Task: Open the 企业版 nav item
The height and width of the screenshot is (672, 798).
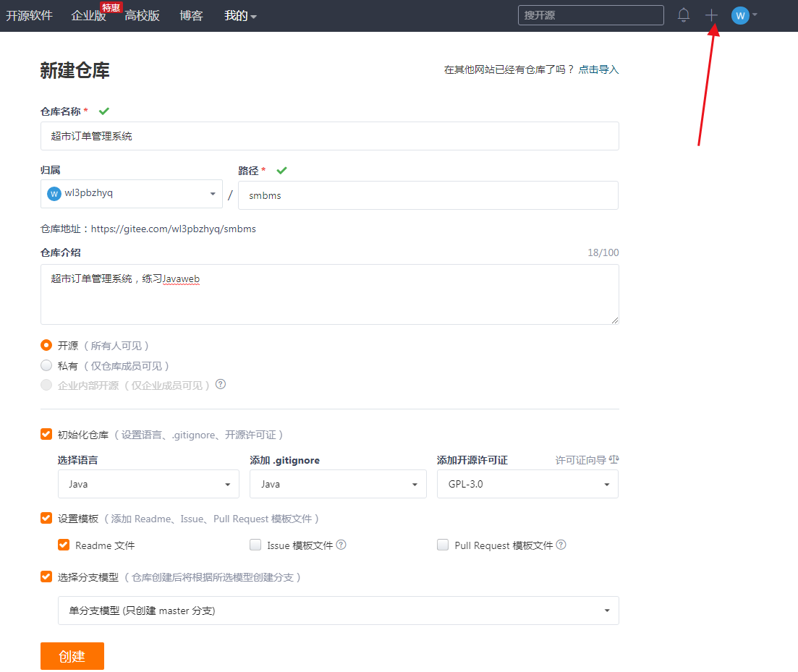Action: [x=88, y=16]
